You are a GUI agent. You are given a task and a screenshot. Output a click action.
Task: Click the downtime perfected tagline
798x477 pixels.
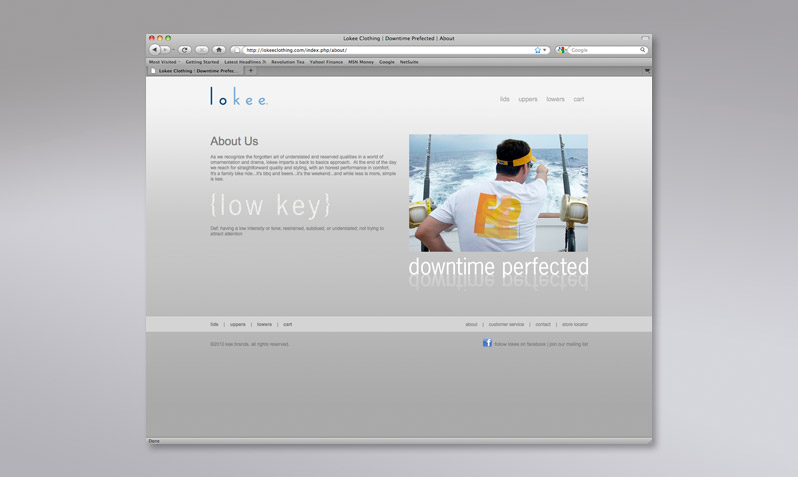click(498, 267)
